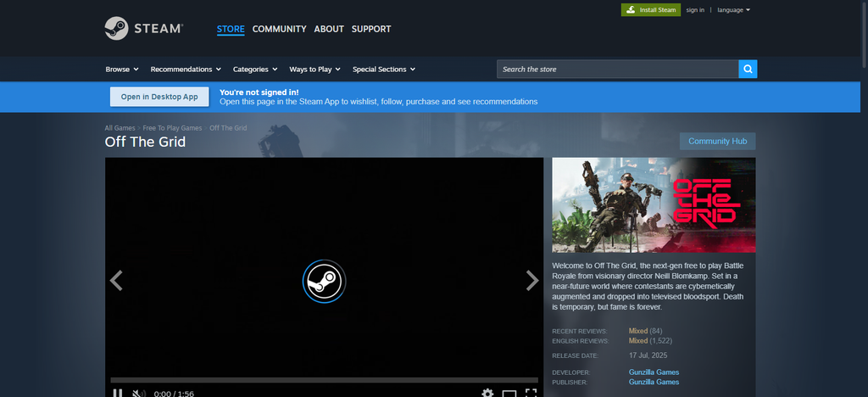The width and height of the screenshot is (868, 397).
Task: Expand the Browse menu
Action: 122,70
